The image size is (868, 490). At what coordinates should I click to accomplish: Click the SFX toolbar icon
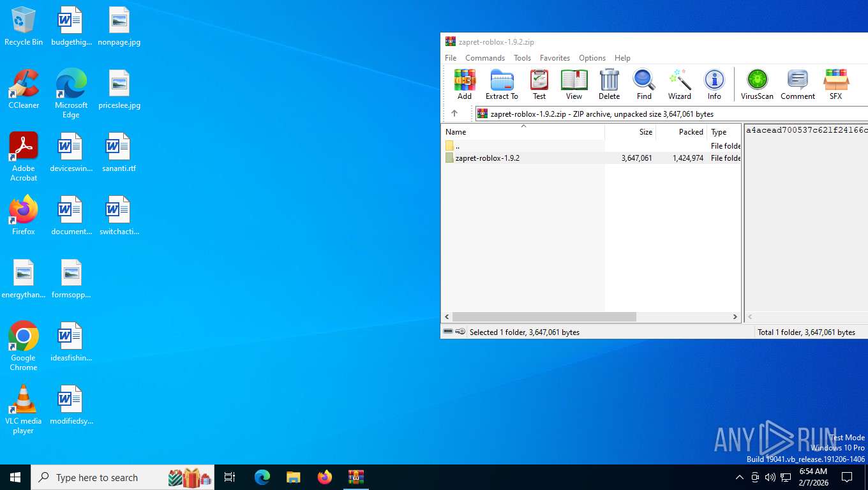[x=835, y=85]
